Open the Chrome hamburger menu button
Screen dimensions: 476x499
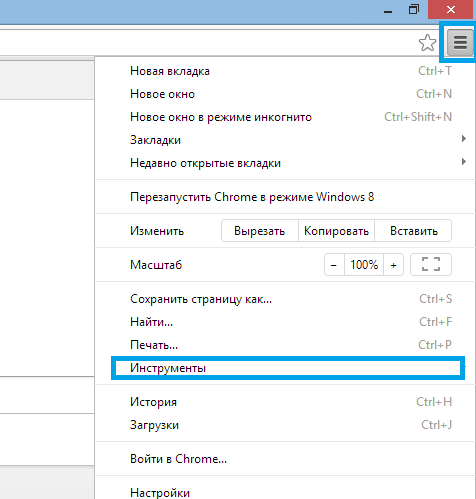pos(460,43)
